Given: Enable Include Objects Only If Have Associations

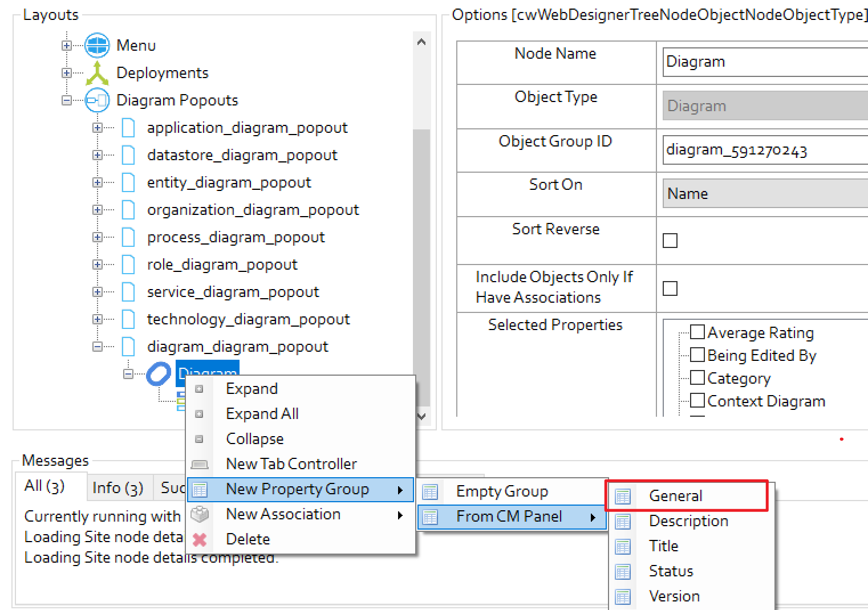Looking at the screenshot, I should pos(670,288).
